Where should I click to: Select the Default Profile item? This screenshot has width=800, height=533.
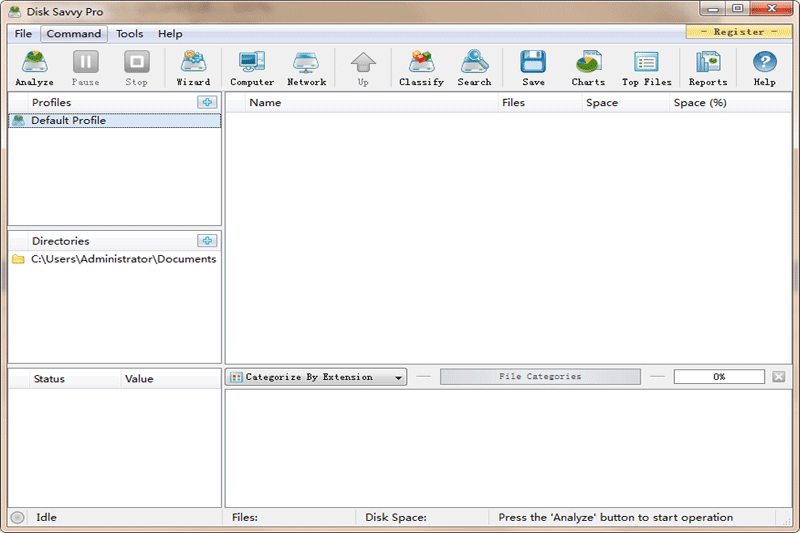coord(68,121)
